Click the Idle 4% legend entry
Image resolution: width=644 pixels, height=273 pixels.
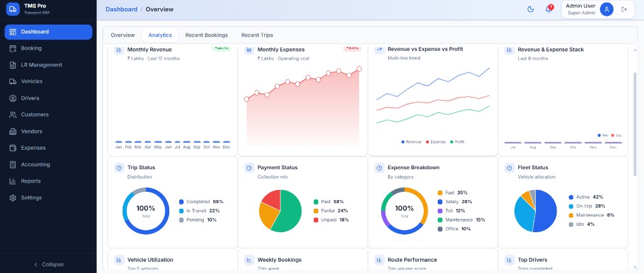(x=582, y=225)
